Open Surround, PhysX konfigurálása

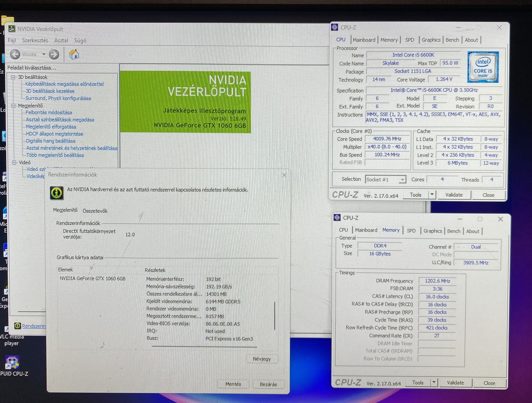click(x=58, y=98)
